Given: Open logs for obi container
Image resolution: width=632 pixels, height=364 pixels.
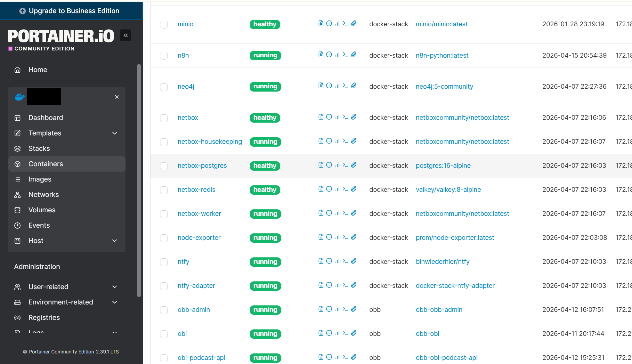Looking at the screenshot, I should 321,333.
